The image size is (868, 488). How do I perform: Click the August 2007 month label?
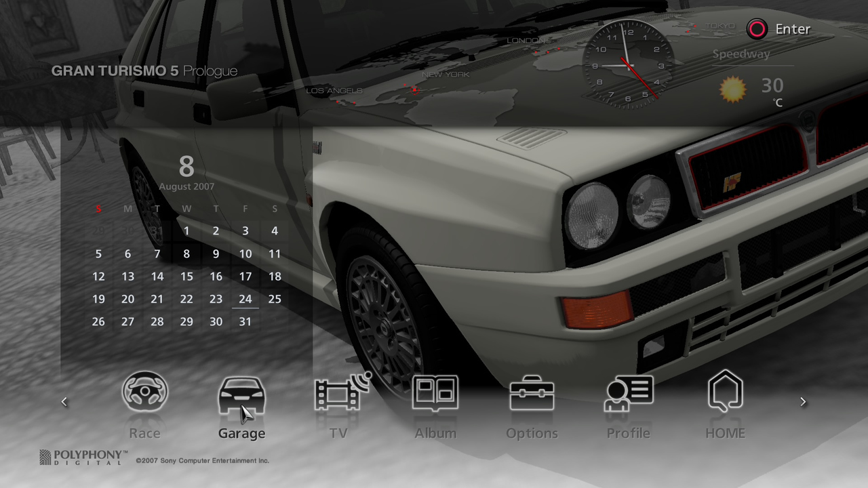[x=186, y=186]
